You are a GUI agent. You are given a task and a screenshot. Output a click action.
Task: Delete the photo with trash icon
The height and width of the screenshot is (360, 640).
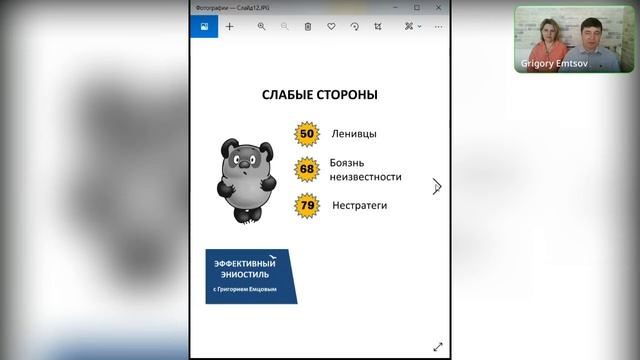[x=308, y=27]
